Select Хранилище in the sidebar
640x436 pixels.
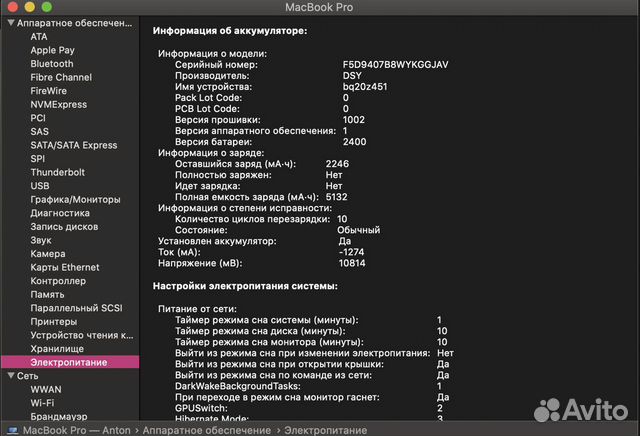point(57,349)
